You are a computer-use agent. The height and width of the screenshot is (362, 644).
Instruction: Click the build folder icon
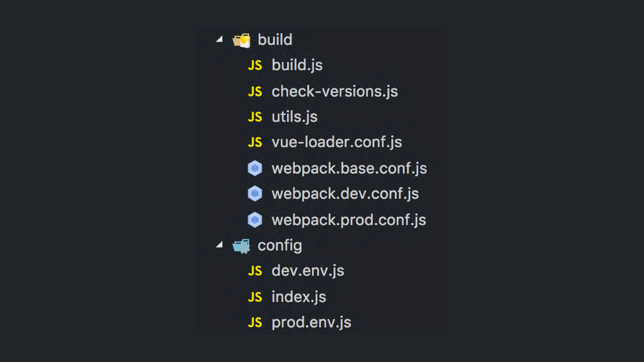241,40
